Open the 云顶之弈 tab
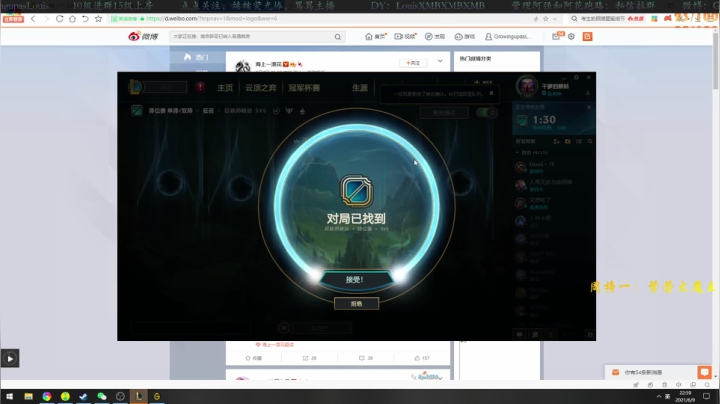The width and height of the screenshot is (720, 404). 260,88
